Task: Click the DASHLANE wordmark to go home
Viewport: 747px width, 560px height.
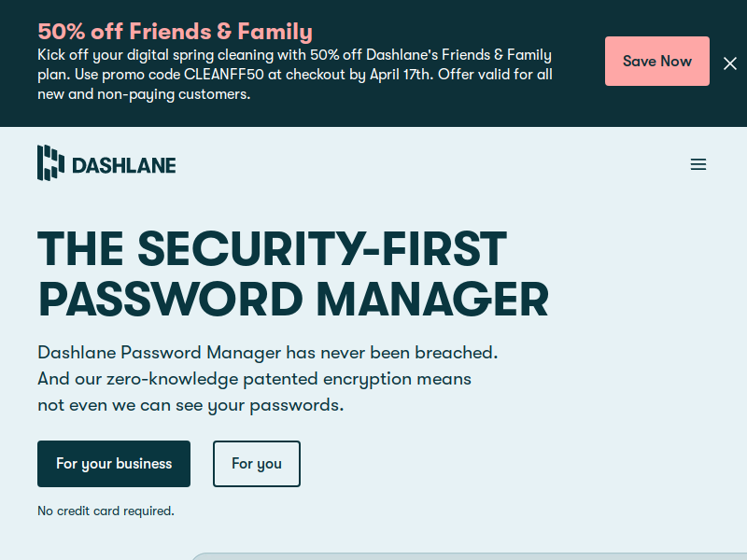Action: coord(124,166)
